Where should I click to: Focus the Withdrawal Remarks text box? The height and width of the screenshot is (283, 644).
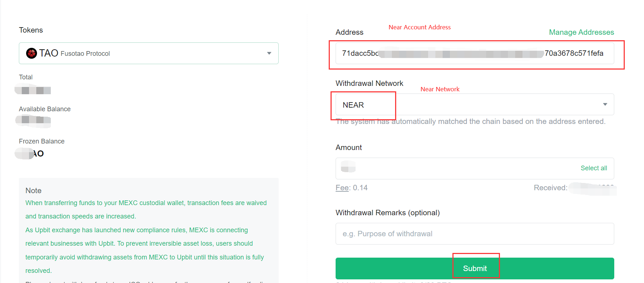pyautogui.click(x=475, y=234)
